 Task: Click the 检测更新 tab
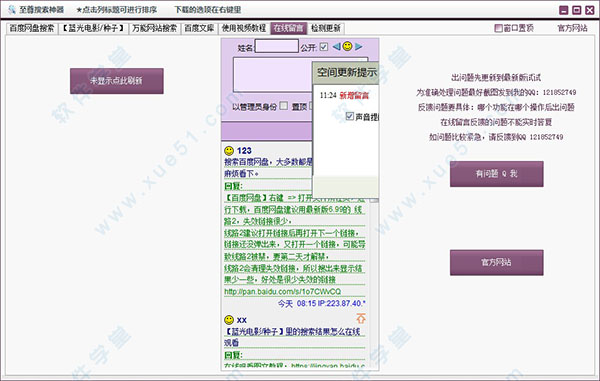326,28
